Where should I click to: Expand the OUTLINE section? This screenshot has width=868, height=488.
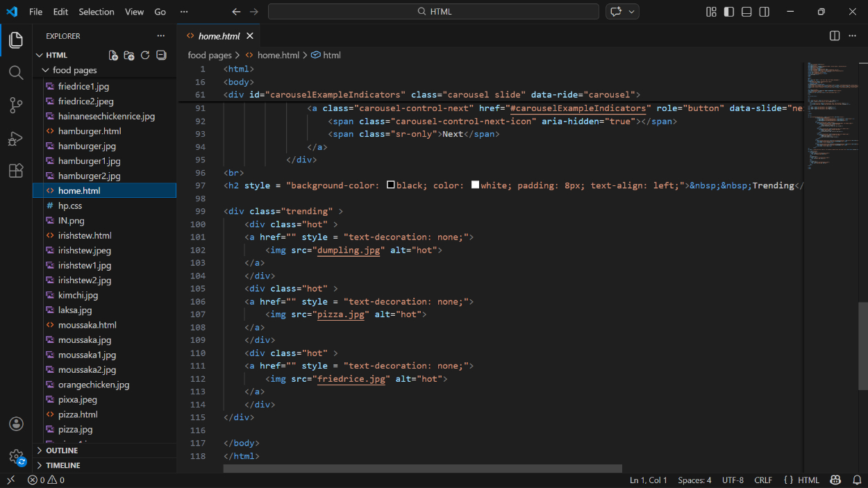coord(62,451)
